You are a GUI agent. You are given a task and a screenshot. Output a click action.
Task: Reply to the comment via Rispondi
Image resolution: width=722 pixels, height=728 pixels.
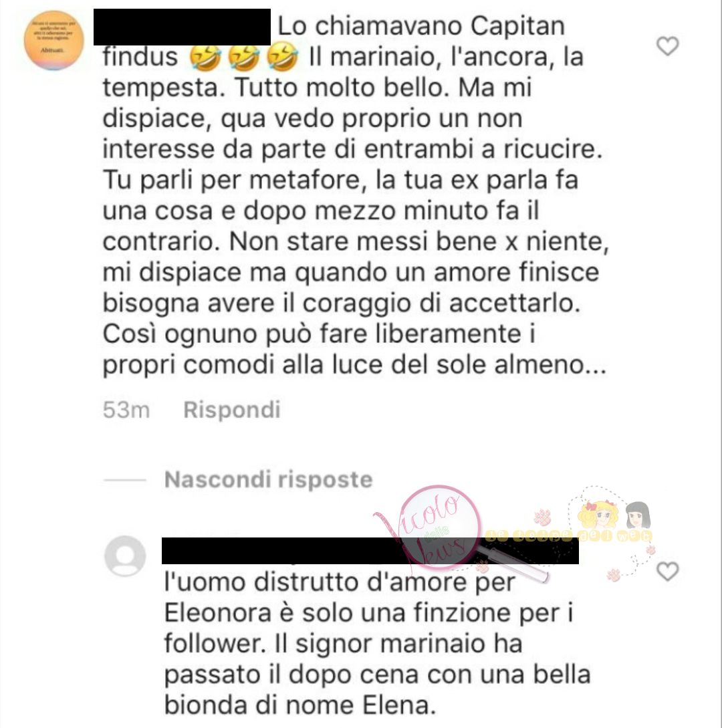tap(232, 410)
